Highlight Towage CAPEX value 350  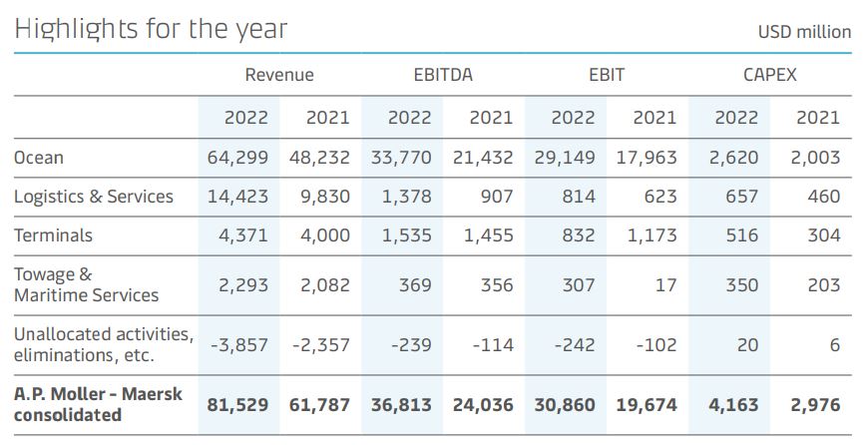click(x=741, y=285)
